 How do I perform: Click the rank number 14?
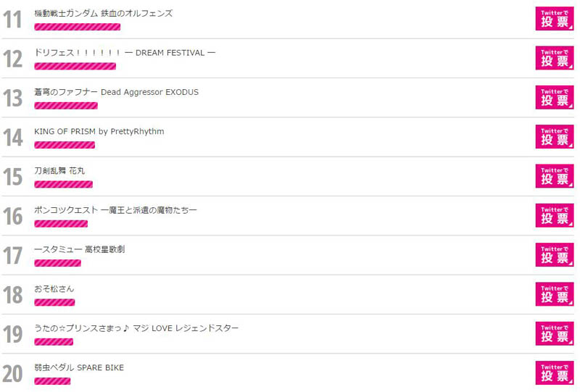(x=13, y=137)
